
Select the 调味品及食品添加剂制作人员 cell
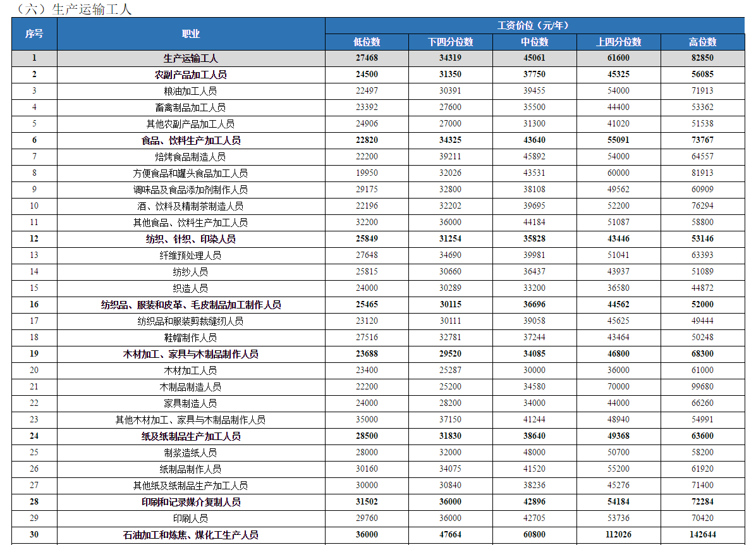[x=191, y=190]
